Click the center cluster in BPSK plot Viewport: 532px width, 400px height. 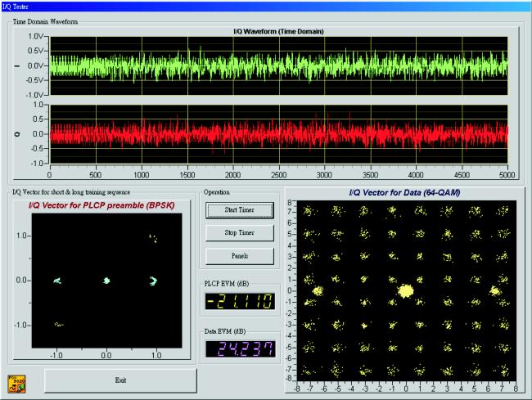pos(106,281)
